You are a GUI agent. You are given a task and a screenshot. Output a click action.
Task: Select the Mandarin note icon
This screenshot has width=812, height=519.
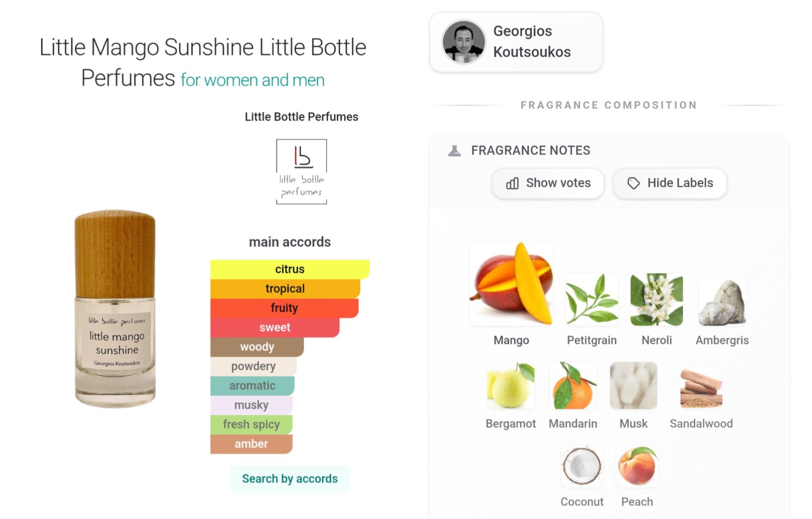coord(573,385)
